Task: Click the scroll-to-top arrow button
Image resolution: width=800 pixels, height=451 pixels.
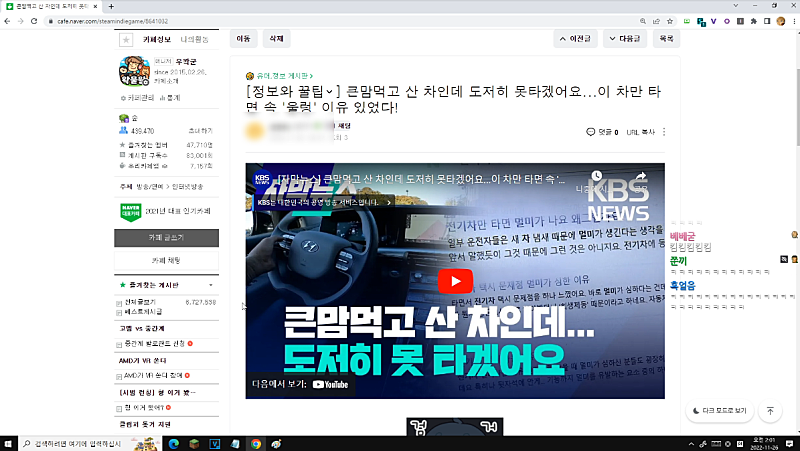Action: click(770, 411)
